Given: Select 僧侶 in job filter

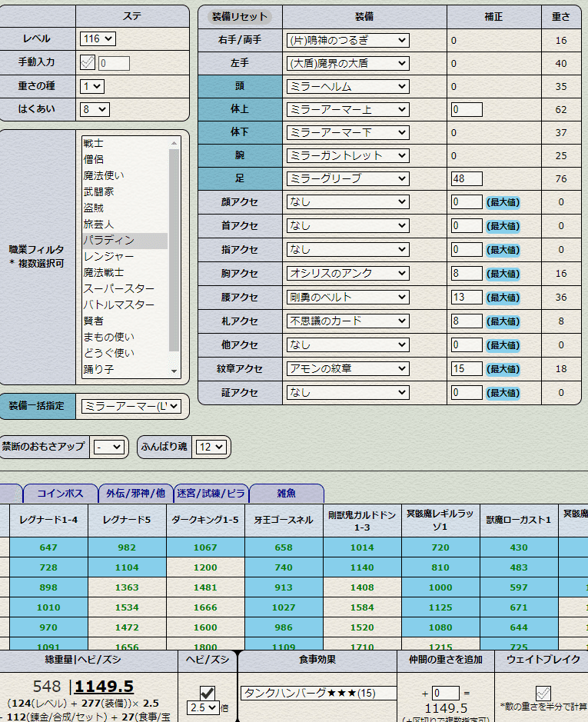Looking at the screenshot, I should 125,159.
